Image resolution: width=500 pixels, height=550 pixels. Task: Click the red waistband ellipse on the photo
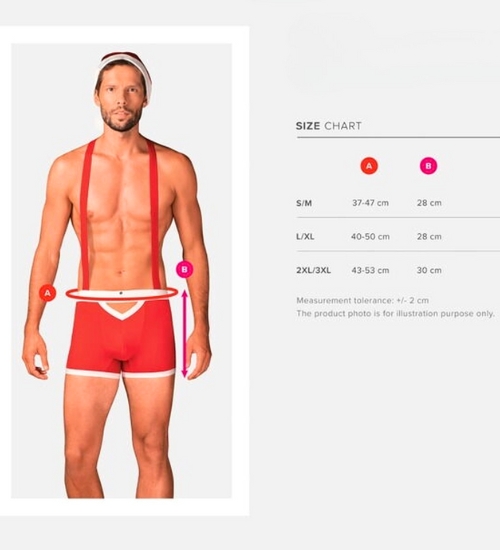tap(122, 294)
